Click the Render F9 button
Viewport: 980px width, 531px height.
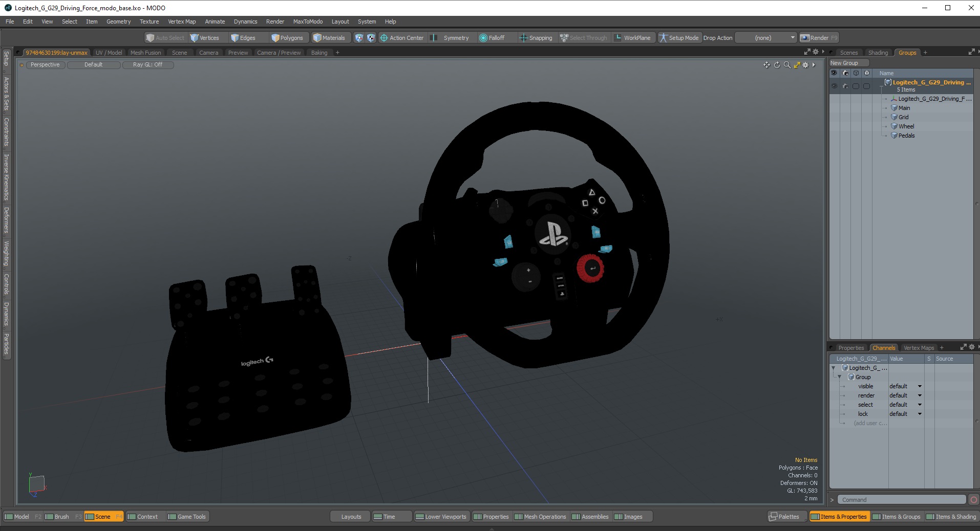(819, 38)
